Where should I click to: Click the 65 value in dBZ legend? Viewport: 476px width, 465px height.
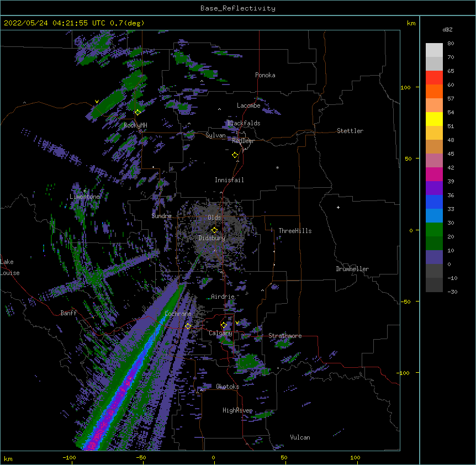(451, 71)
